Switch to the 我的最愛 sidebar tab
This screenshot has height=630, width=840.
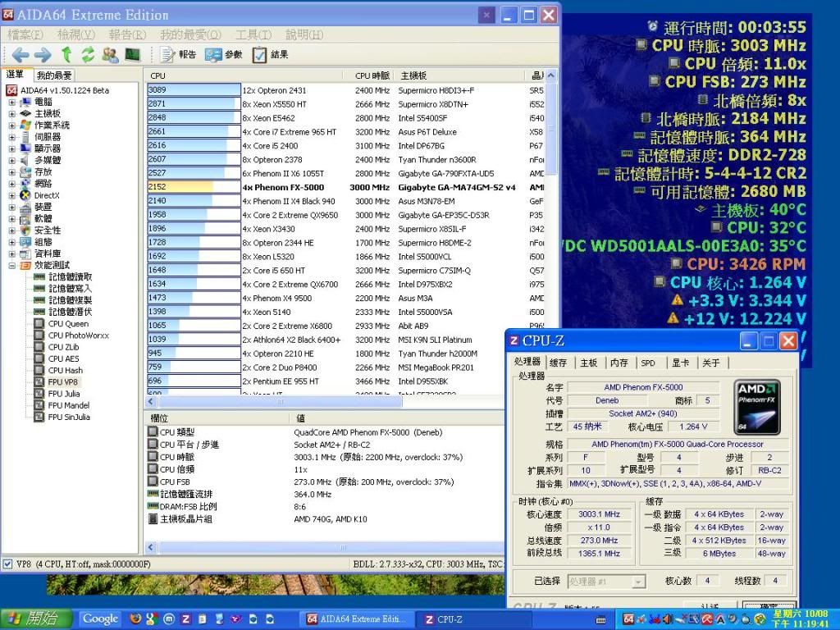pos(54,75)
